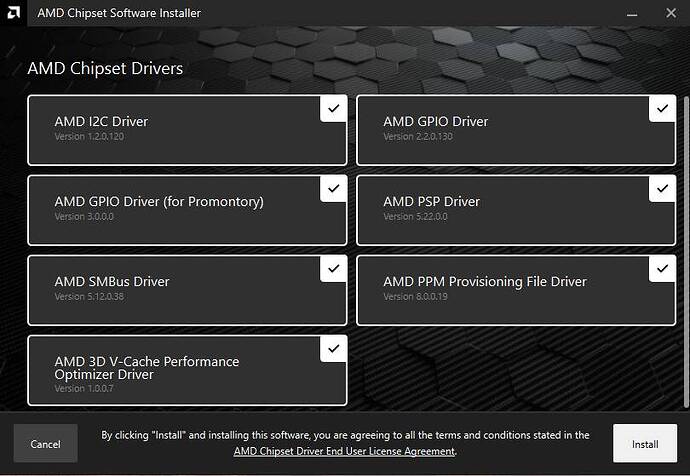
Task: Minimize the installer window
Action: coord(632,13)
